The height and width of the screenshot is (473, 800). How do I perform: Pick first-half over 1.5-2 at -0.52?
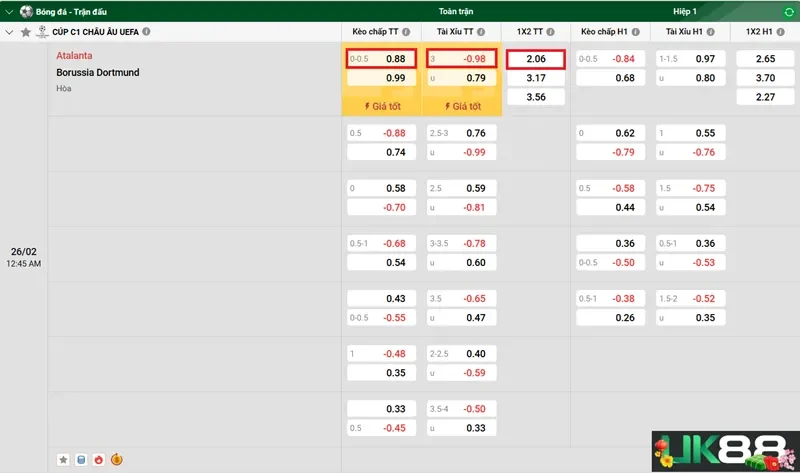(690, 298)
